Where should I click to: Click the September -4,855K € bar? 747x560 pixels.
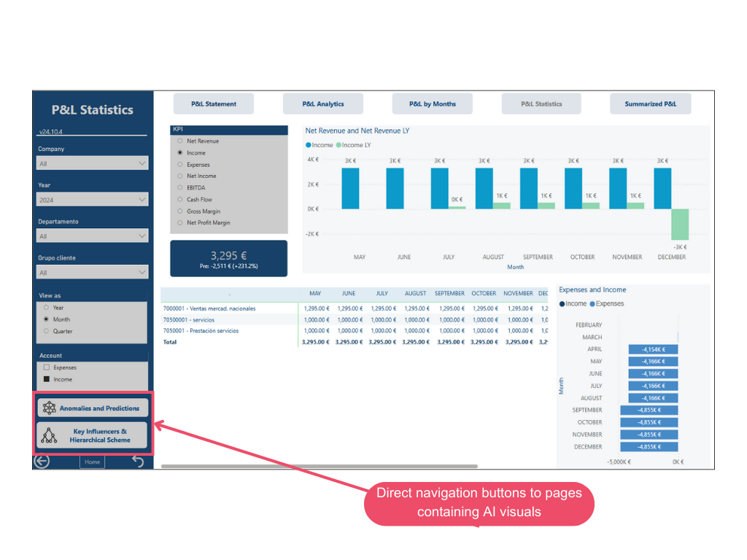[649, 410]
